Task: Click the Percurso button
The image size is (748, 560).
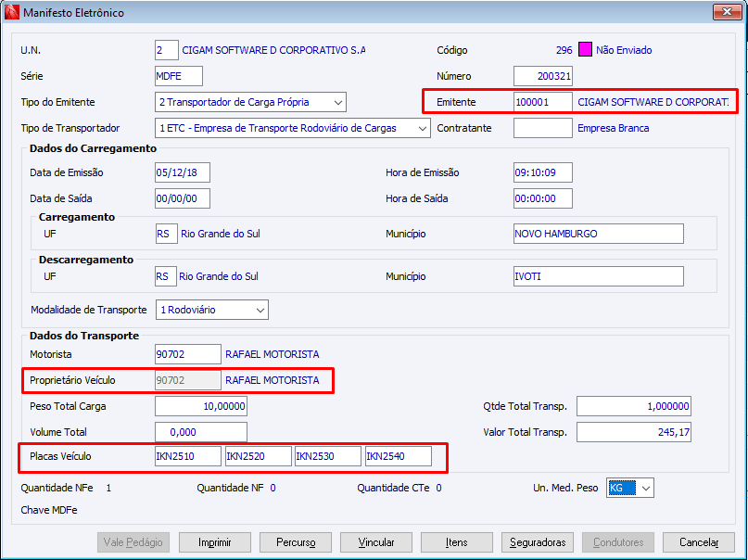Action: tap(296, 542)
